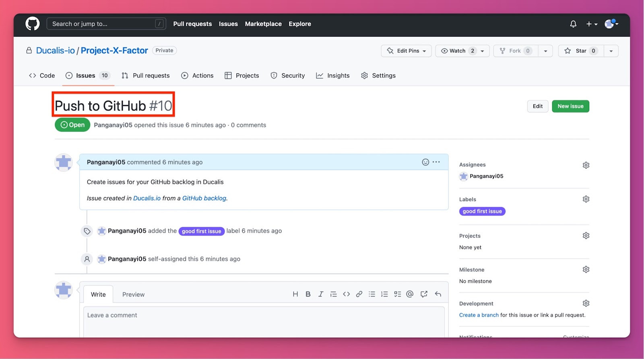Viewport: 644px width, 359px height.
Task: Mention a user with the @ icon
Action: click(410, 294)
